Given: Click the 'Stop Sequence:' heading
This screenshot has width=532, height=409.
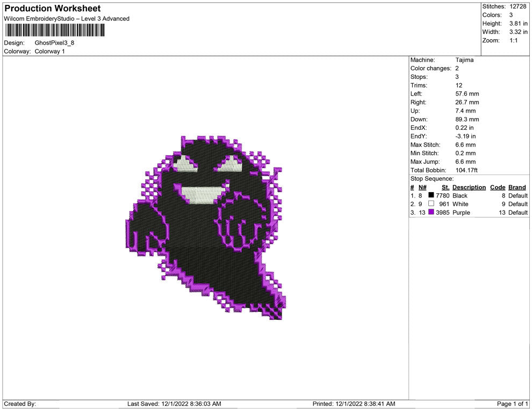Looking at the screenshot, I should 432,179.
